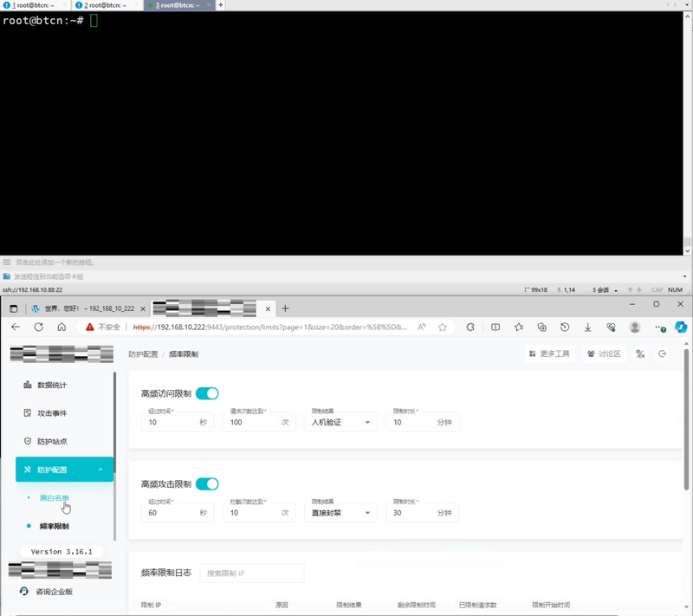Click the 搜索限制 IP search box
The height and width of the screenshot is (616, 693).
(252, 574)
